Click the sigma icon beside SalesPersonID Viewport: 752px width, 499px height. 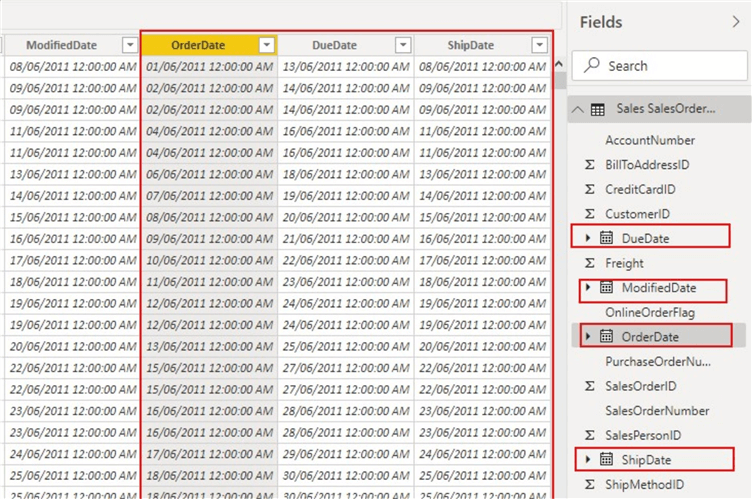point(589,436)
